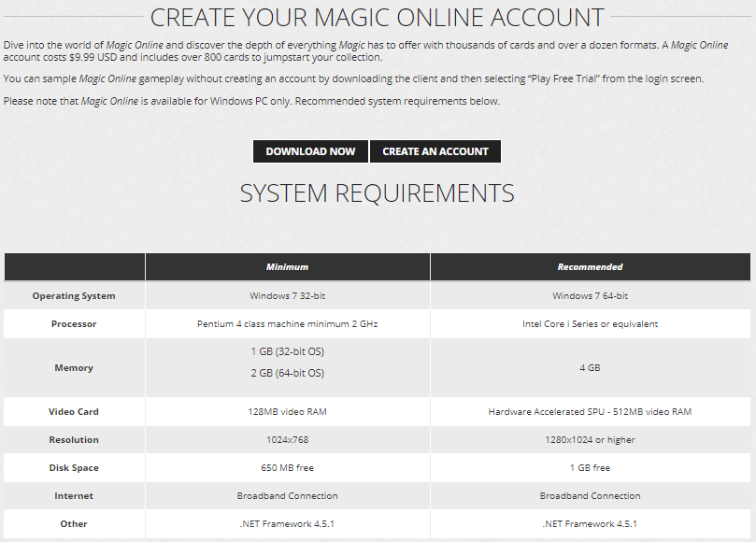Select Pentium 4 class machine minimum 2 GHz
This screenshot has width=756, height=542.
click(288, 323)
